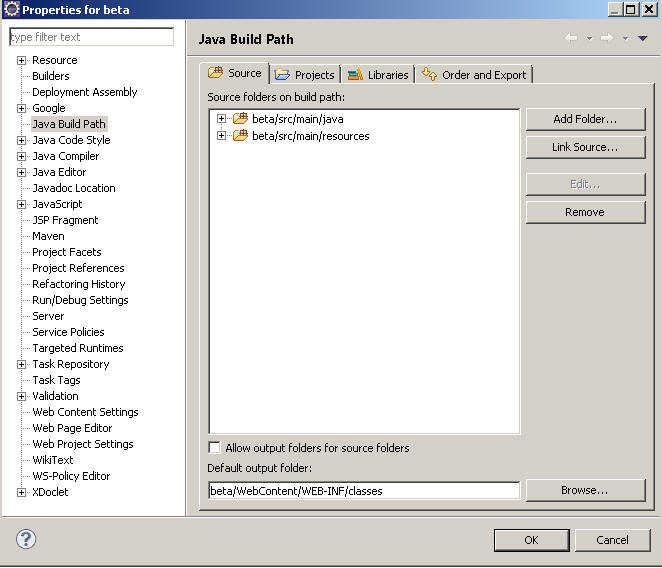Maximize the Properties for beta window
The width and height of the screenshot is (662, 568).
pyautogui.click(x=631, y=9)
